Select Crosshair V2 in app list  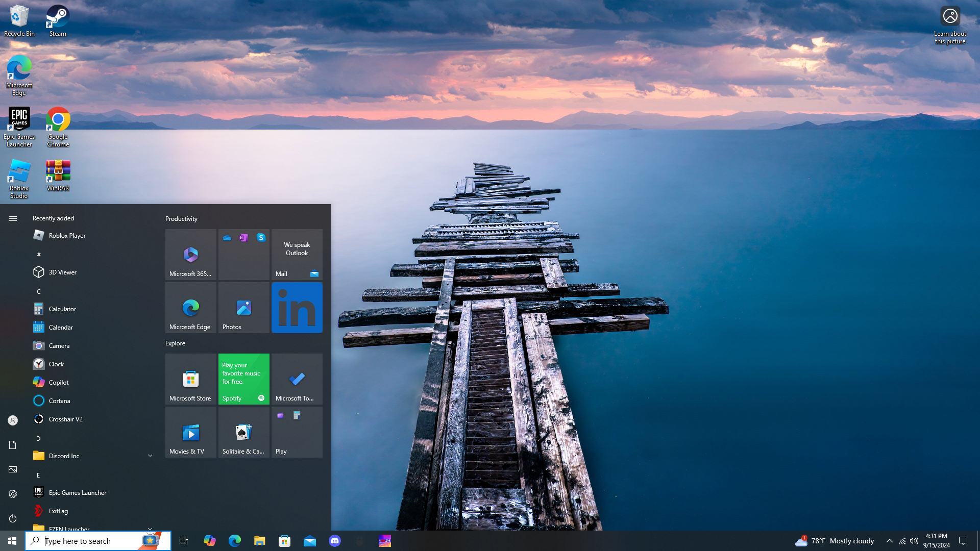[65, 419]
